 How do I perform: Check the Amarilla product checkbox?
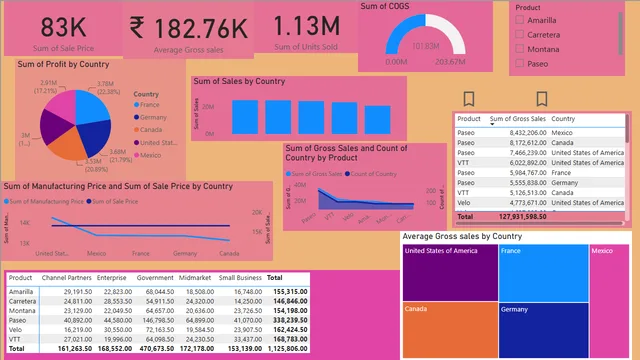click(520, 20)
